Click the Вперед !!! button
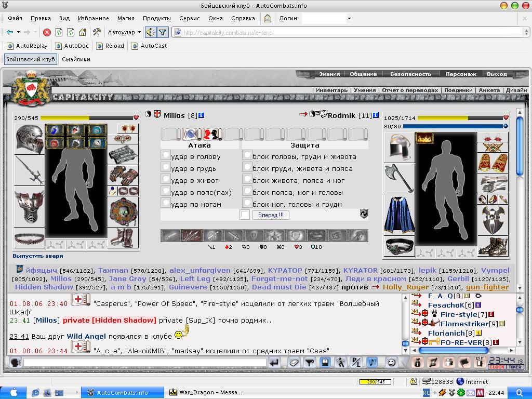 click(271, 215)
